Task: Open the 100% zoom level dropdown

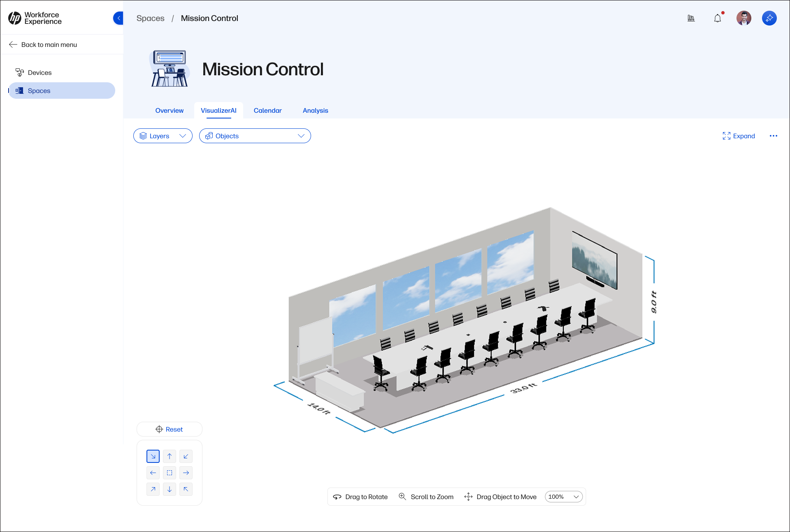Action: click(x=564, y=497)
